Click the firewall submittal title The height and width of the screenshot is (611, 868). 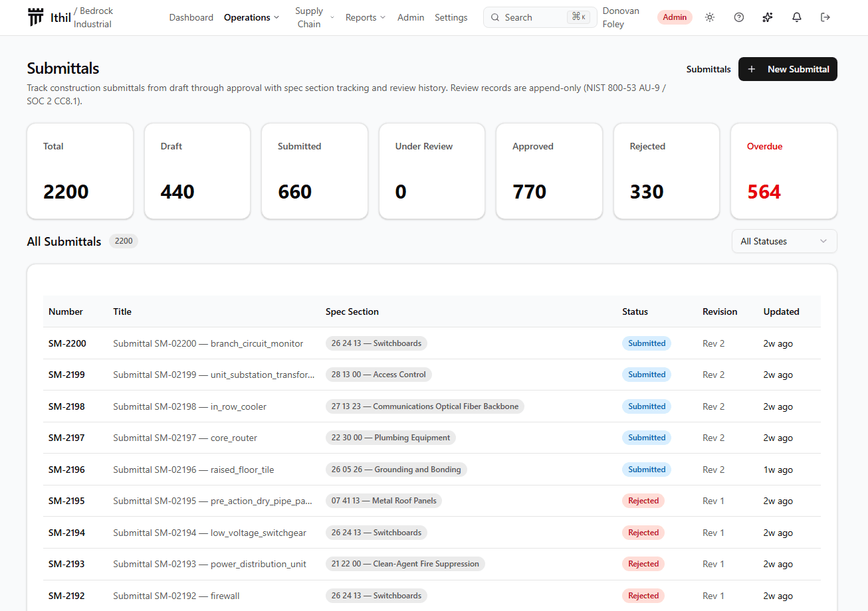click(x=176, y=596)
